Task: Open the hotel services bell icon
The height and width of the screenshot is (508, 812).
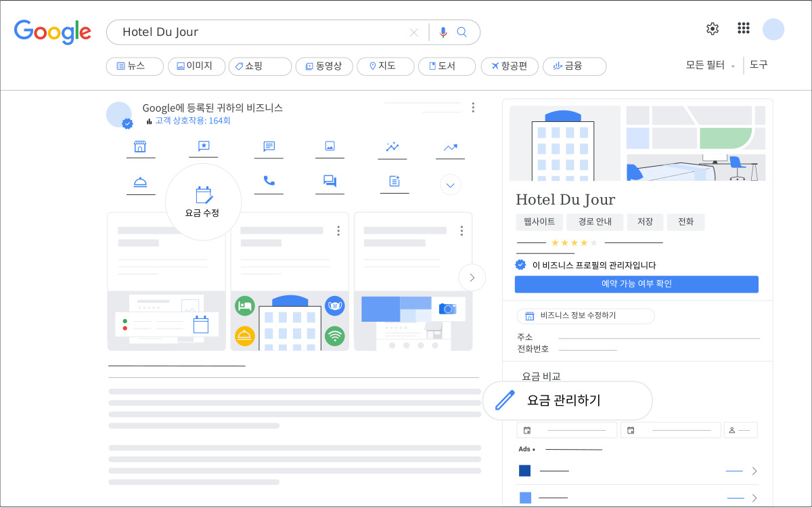Action: [x=140, y=182]
